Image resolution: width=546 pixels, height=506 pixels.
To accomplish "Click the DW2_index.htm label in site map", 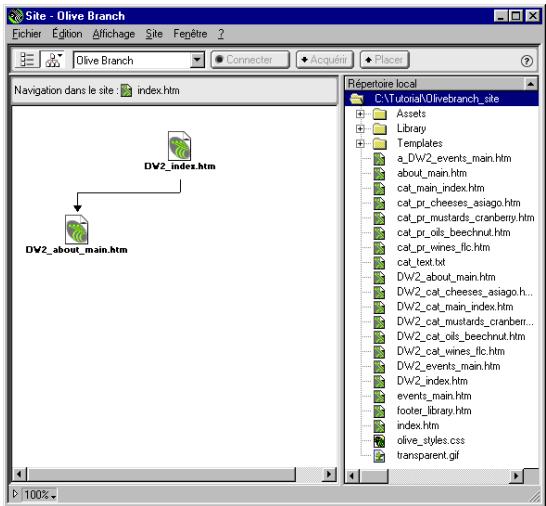I will click(x=180, y=166).
